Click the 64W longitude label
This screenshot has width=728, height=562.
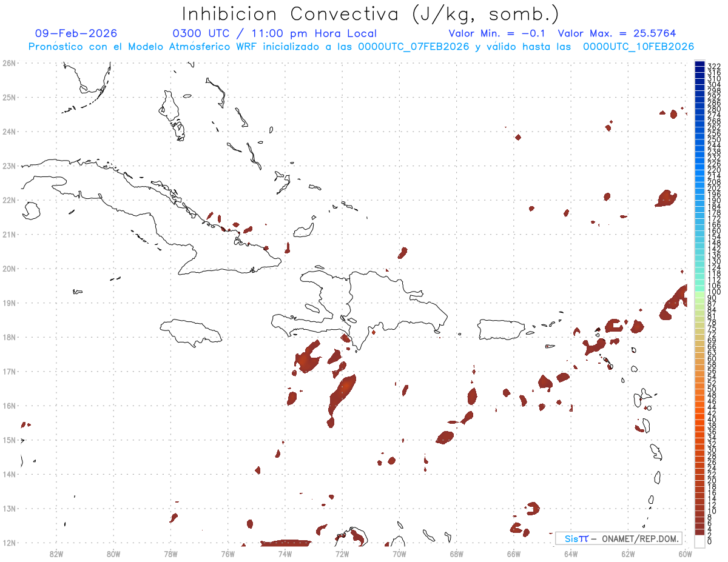pos(571,554)
